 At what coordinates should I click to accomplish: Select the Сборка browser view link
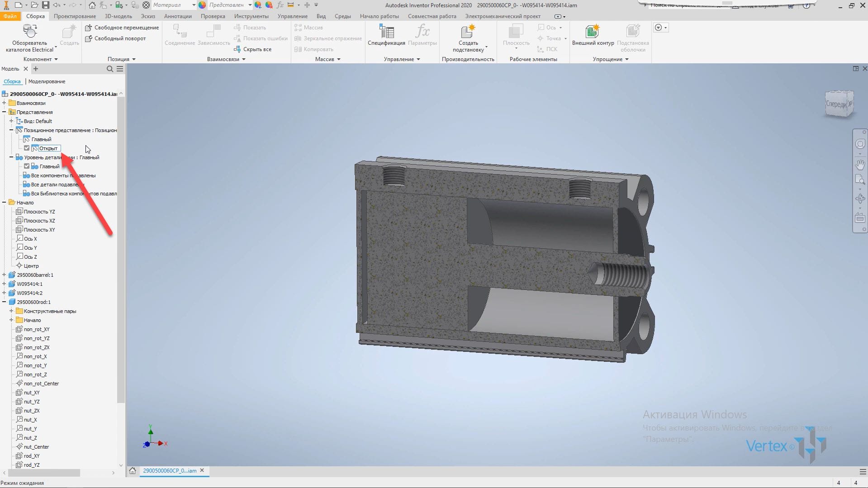[x=12, y=81]
